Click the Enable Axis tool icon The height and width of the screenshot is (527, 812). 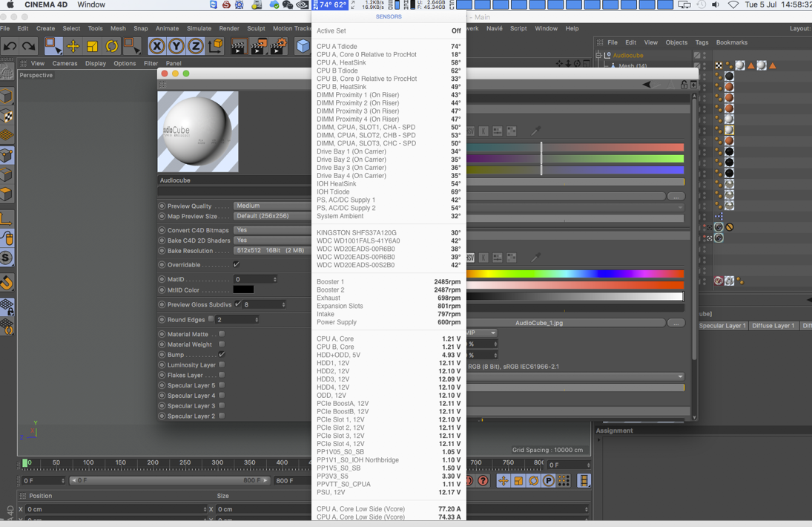tap(6, 219)
